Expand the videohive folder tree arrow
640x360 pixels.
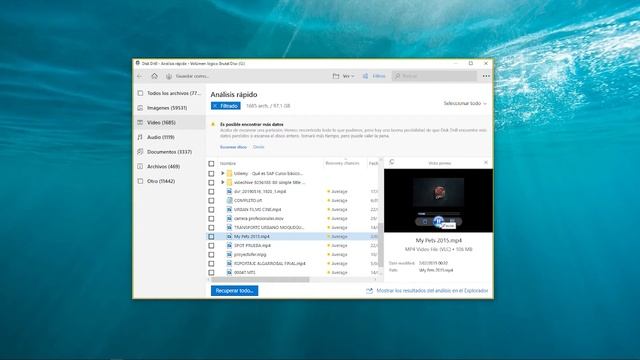(222, 182)
